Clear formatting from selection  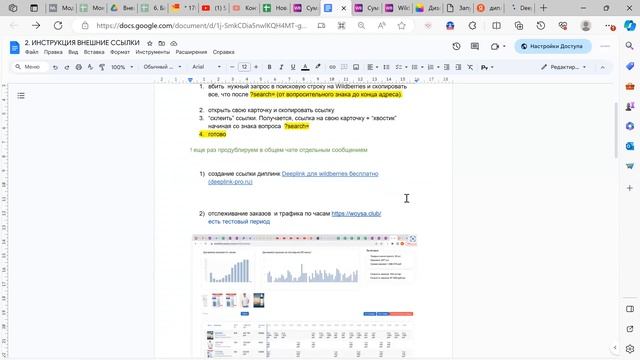click(x=470, y=67)
